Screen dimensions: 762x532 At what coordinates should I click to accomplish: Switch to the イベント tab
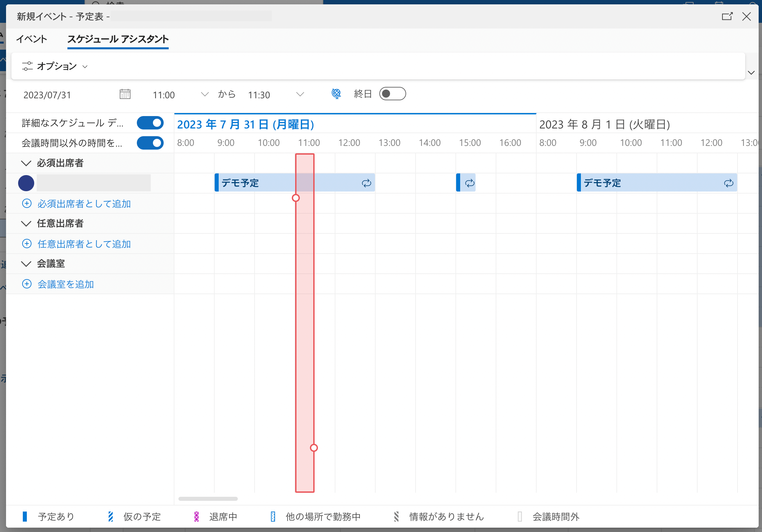pyautogui.click(x=32, y=39)
